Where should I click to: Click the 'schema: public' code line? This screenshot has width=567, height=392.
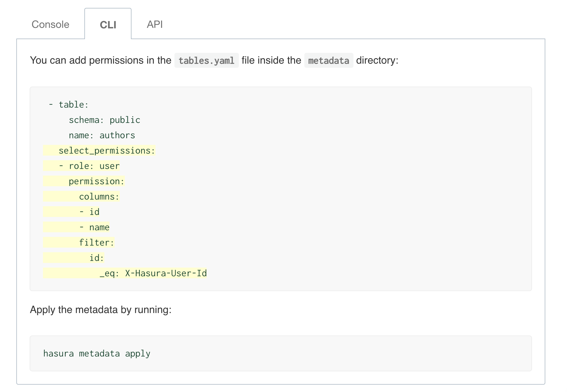point(105,120)
